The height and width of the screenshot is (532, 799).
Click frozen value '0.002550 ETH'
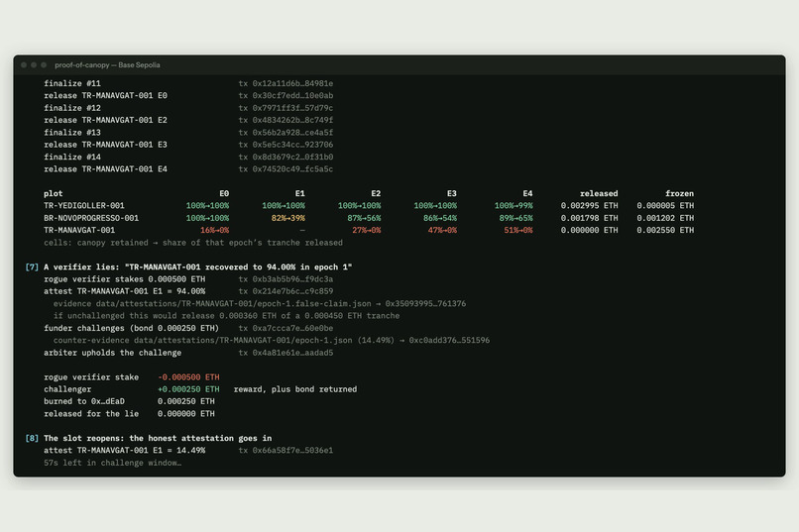tap(665, 230)
